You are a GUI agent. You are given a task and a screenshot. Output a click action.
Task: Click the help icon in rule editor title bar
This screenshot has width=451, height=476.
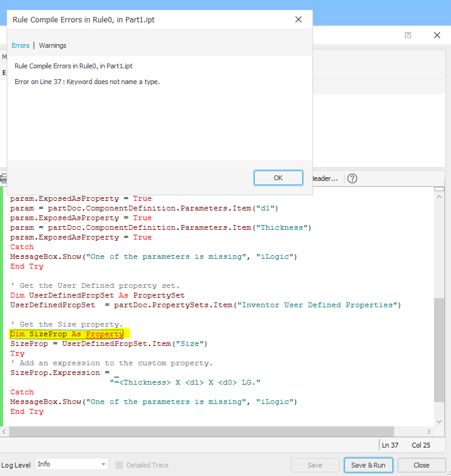tap(408, 35)
